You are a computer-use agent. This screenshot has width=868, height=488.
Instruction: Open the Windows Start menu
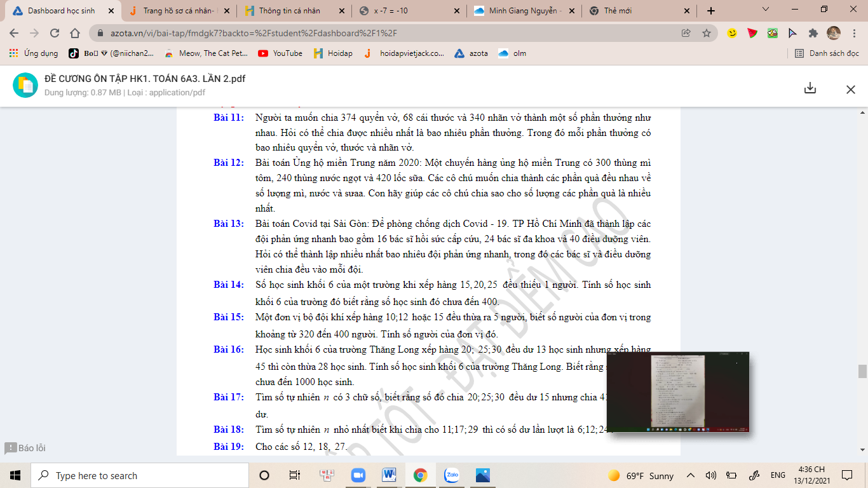click(15, 475)
